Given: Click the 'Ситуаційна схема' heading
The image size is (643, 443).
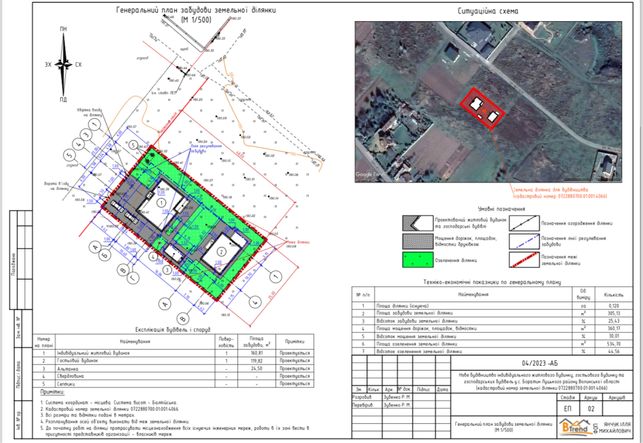Looking at the screenshot, I should tap(488, 11).
